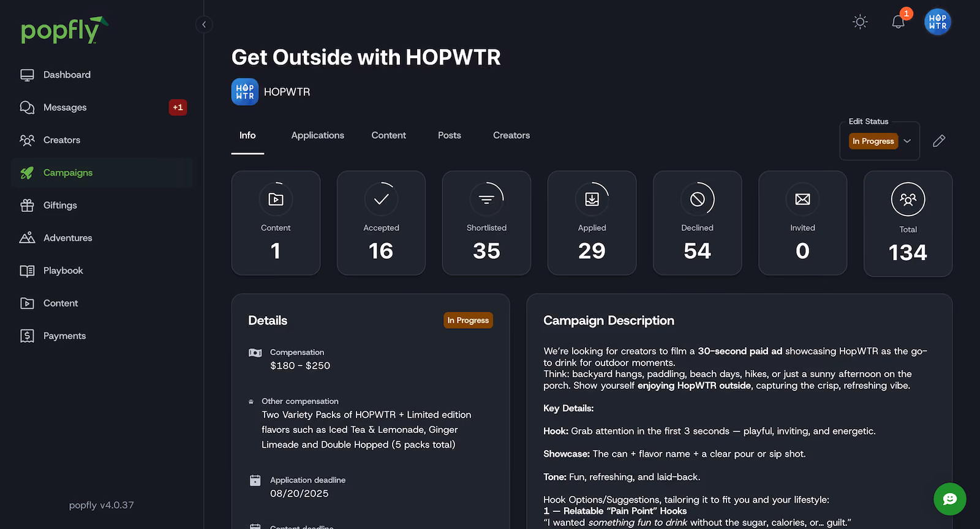This screenshot has height=529, width=980.
Task: Open the Declined card showing 54
Action: pos(697,223)
